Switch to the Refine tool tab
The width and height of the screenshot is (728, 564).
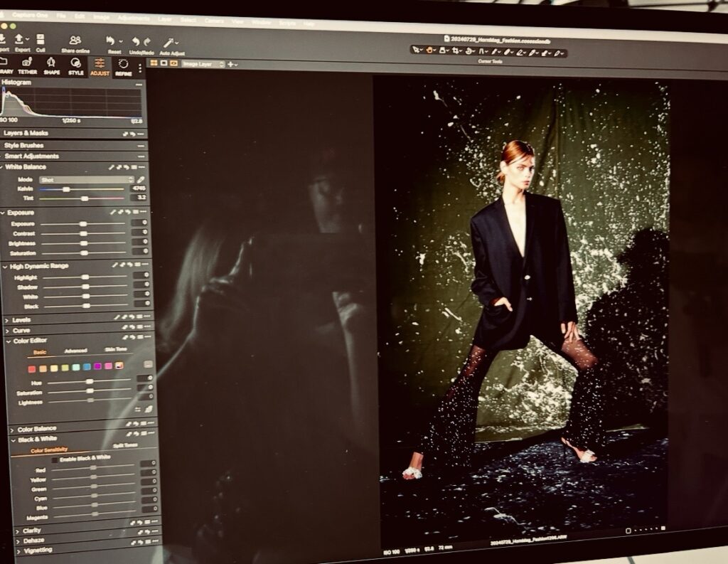[x=123, y=68]
